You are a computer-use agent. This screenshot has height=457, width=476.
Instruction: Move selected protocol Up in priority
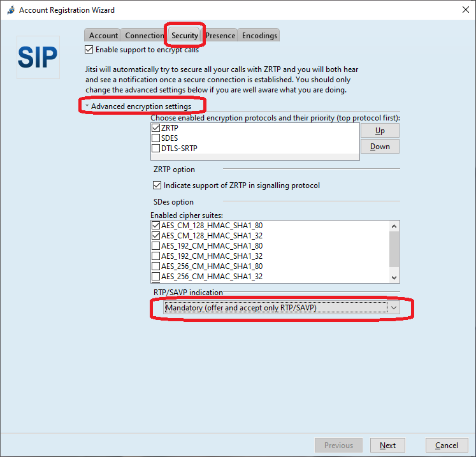[380, 131]
